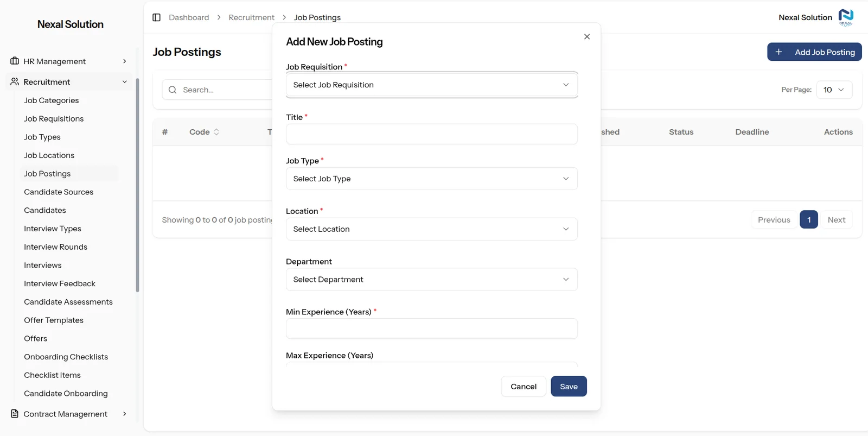Open Candidate Sources in the sidebar
Image resolution: width=868 pixels, height=436 pixels.
[59, 192]
